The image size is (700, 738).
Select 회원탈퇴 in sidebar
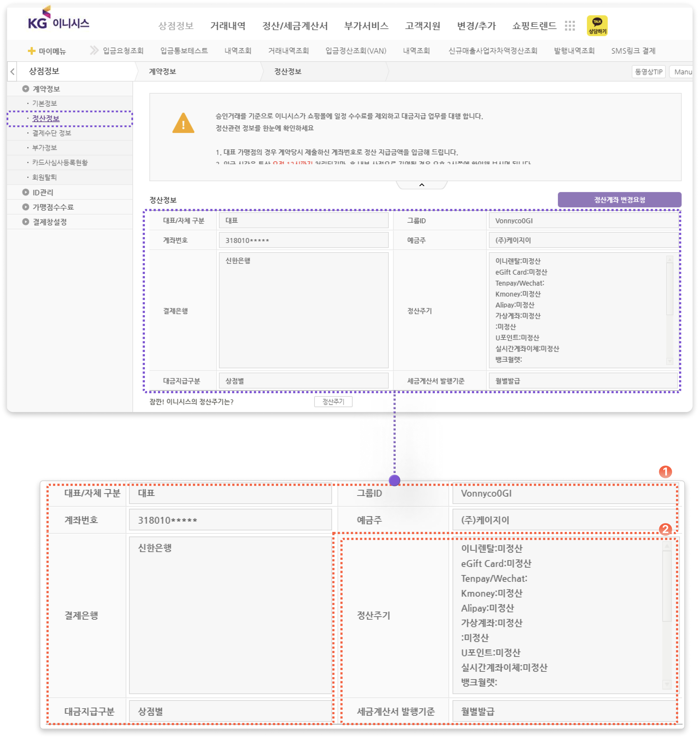(x=44, y=177)
